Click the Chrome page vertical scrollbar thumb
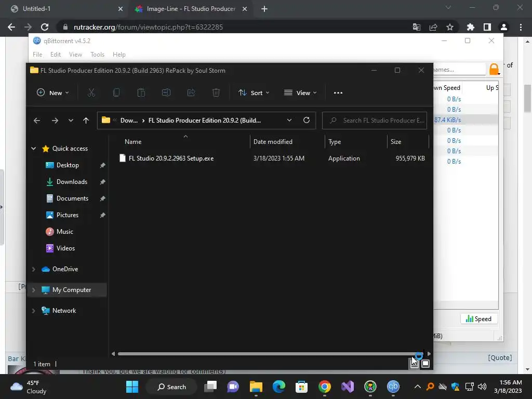532x399 pixels. point(528,99)
